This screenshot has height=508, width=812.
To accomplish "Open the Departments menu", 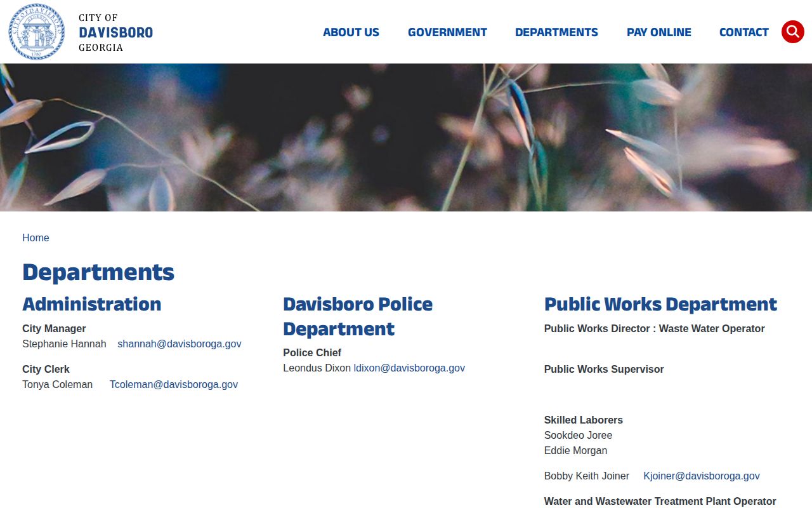I will tap(556, 32).
